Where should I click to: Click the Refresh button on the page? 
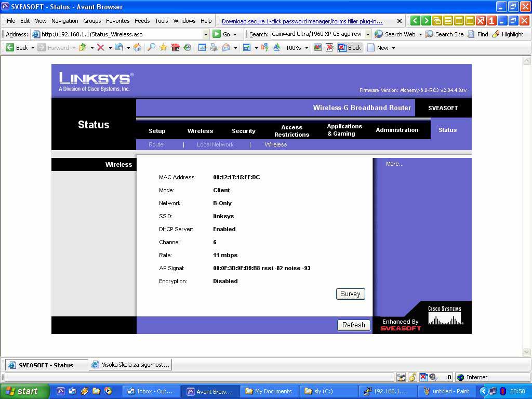[x=353, y=325]
